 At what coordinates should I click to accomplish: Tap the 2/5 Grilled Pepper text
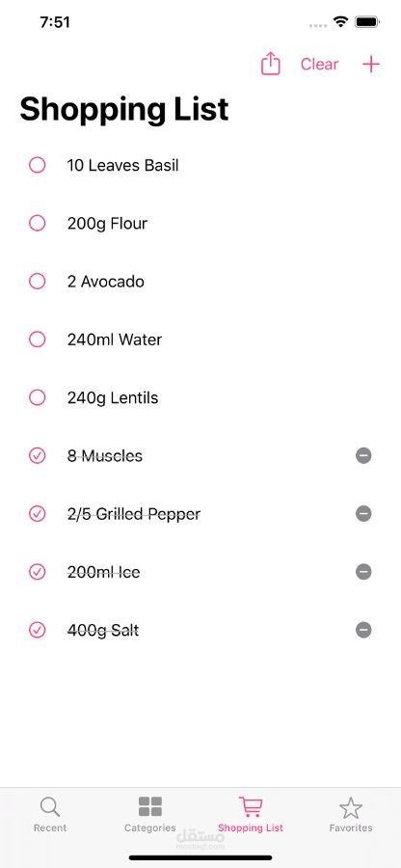pos(134,514)
